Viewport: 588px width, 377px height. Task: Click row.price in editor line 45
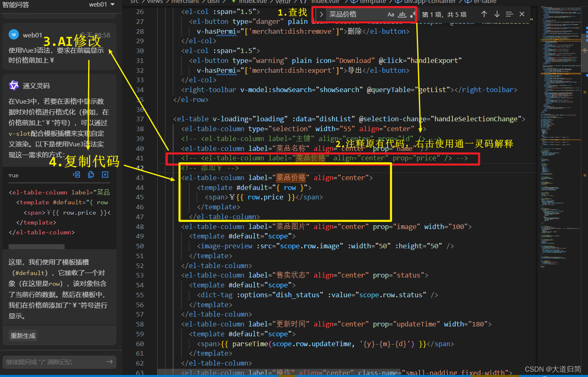[265, 197]
